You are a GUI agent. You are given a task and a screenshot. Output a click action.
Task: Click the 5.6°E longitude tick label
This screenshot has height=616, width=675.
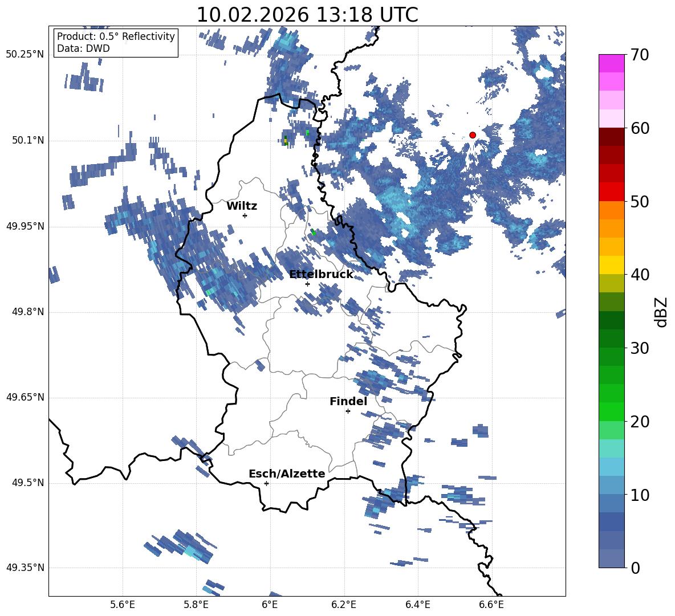point(123,605)
